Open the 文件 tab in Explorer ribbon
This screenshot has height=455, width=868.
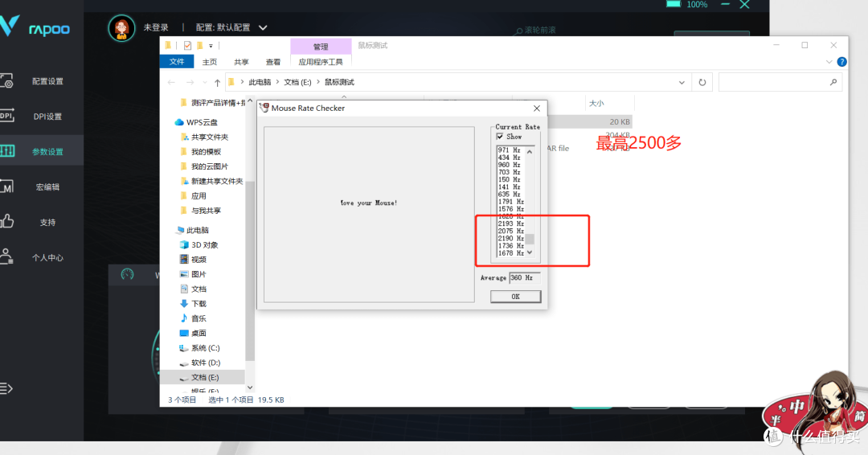[x=177, y=61]
